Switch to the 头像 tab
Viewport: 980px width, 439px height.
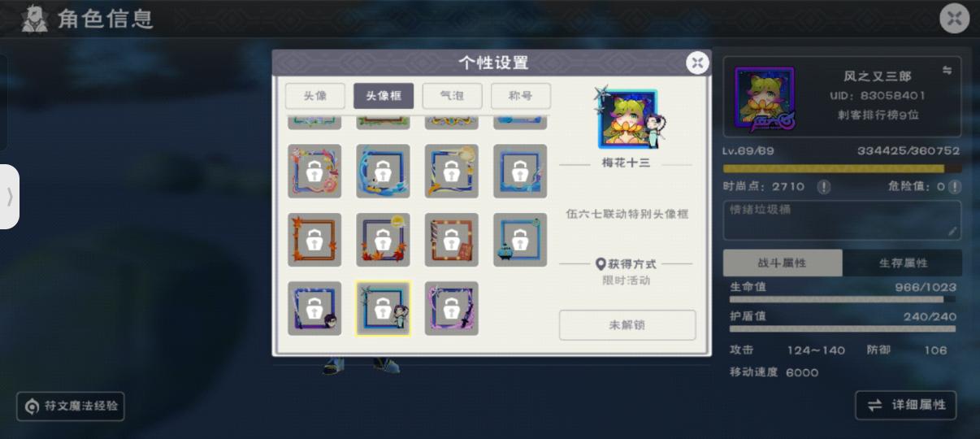pos(315,96)
